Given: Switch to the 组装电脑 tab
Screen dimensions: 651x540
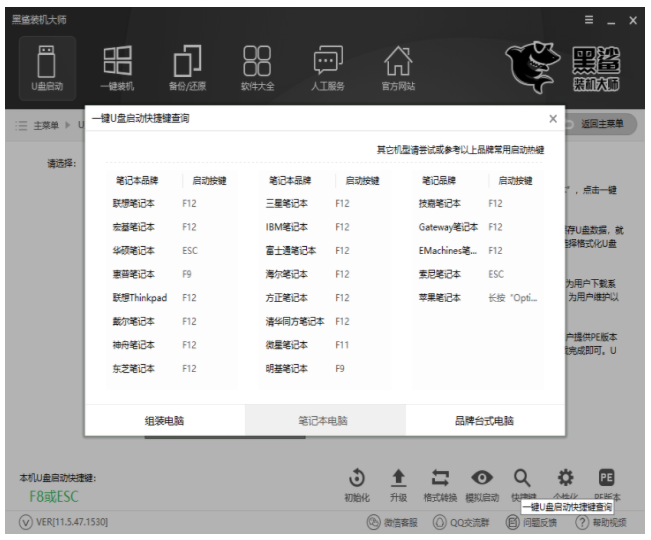Looking at the screenshot, I should (x=165, y=421).
